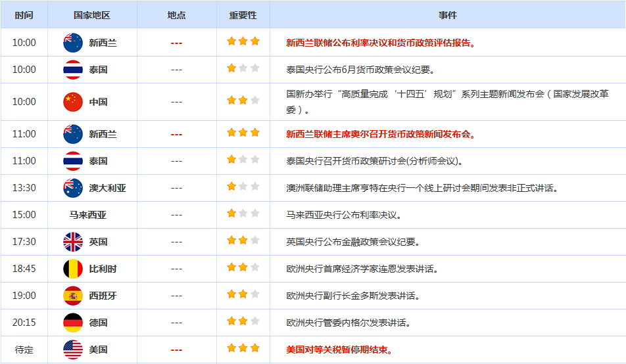This screenshot has height=364, width=626.
Task: Click the 待定 time cell
Action: (x=24, y=350)
